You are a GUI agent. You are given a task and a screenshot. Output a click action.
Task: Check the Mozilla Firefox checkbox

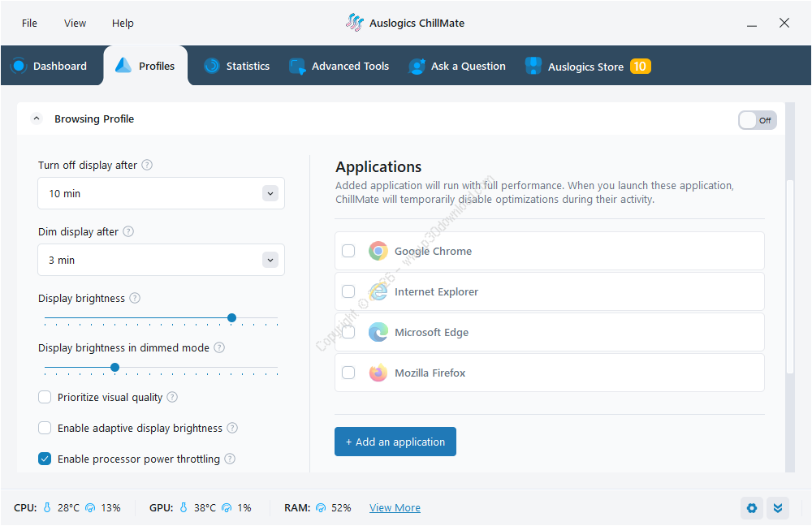[x=348, y=373]
